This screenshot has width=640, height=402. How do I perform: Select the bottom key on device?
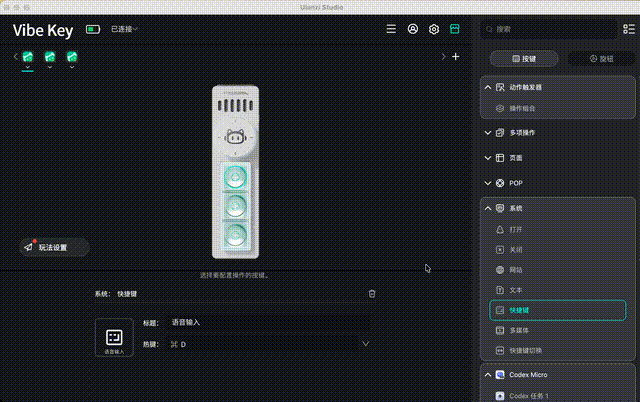pyautogui.click(x=235, y=235)
